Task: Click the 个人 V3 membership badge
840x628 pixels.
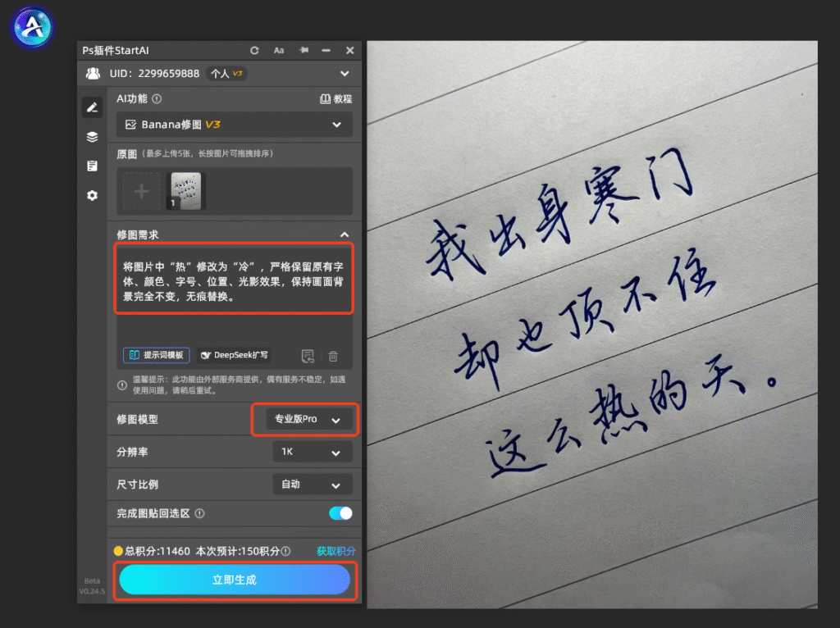Action: click(226, 73)
